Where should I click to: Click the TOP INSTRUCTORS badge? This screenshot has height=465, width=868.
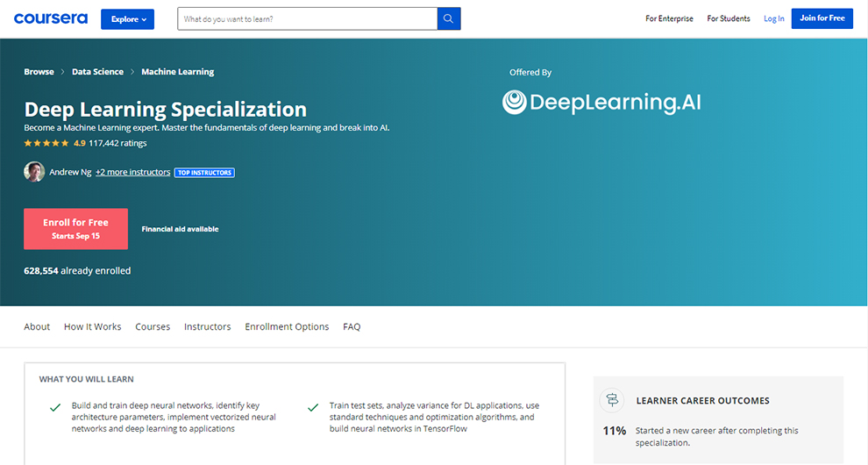[x=204, y=172]
